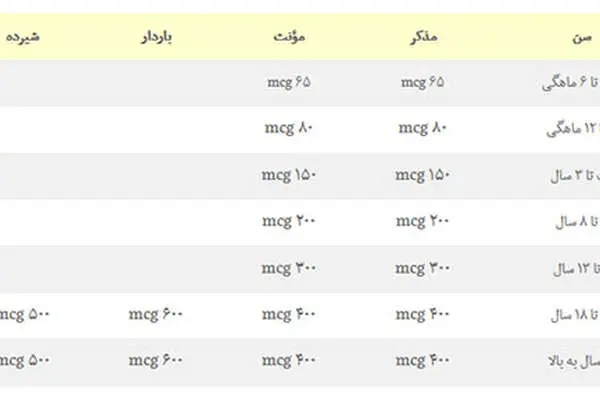Click the تا ۸ سال age cell
Image resolution: width=600 pixels, height=400 pixels.
[x=577, y=222]
